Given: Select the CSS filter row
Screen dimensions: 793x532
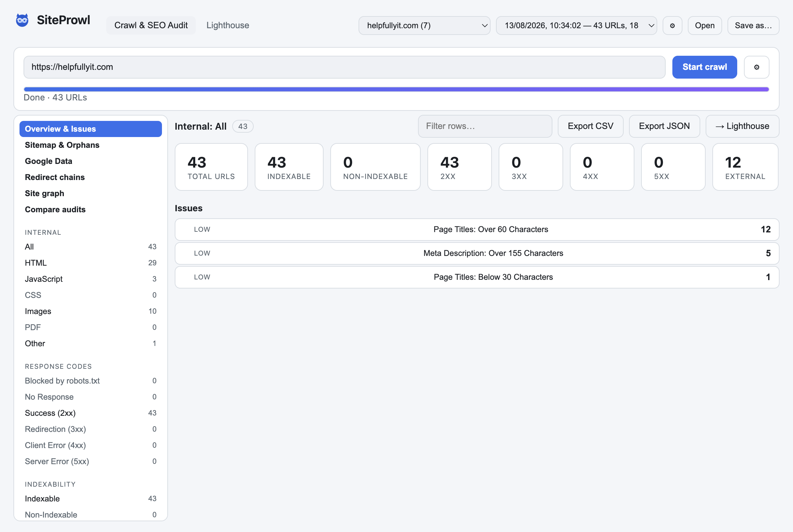Looking at the screenshot, I should coord(91,295).
